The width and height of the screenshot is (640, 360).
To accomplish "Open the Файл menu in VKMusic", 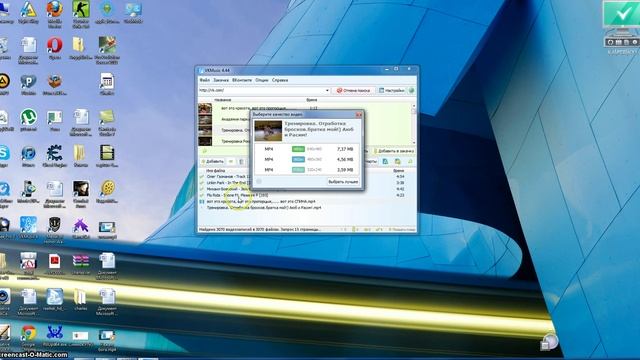I will pos(204,80).
